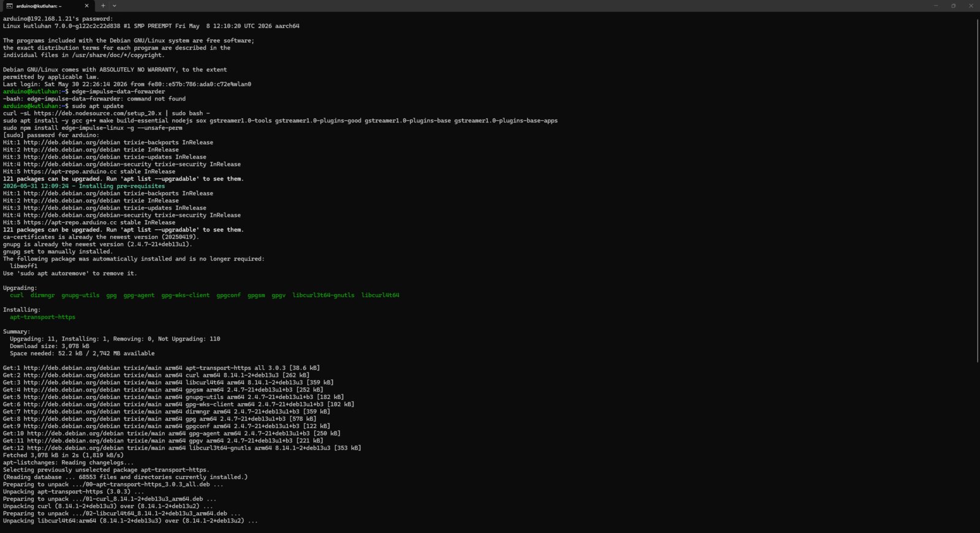The height and width of the screenshot is (533, 980).
Task: Click the "Installing:" heading
Action: tap(21, 310)
